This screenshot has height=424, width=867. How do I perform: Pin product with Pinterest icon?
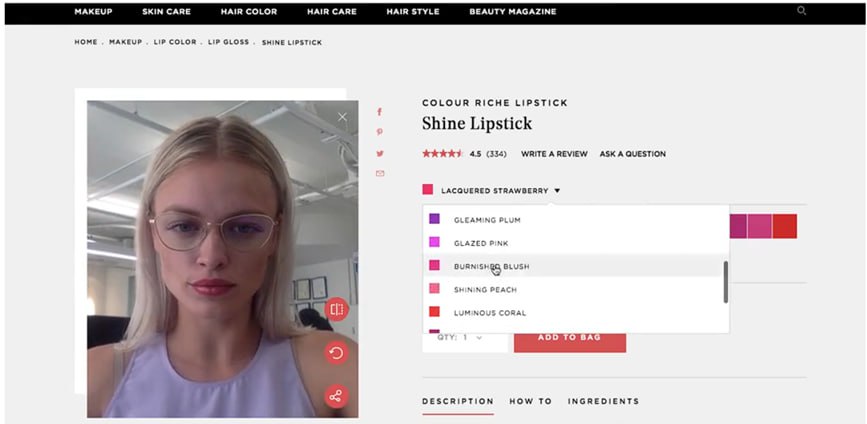coord(379,132)
